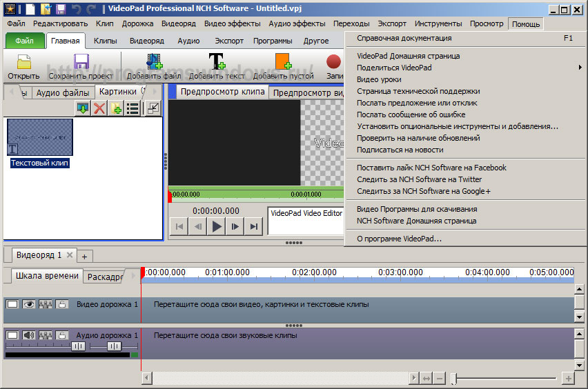
Task: Click the green File (Файл) button
Action: (25, 41)
